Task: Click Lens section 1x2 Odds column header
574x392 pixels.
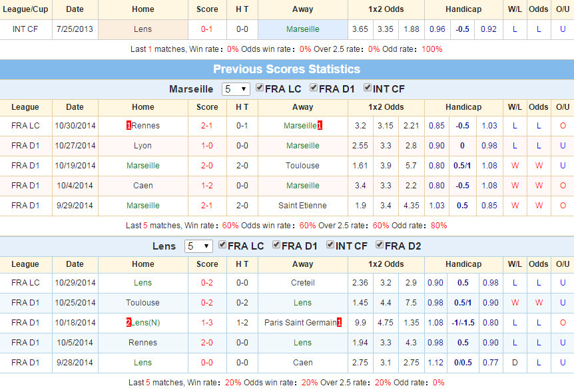Action: click(386, 264)
